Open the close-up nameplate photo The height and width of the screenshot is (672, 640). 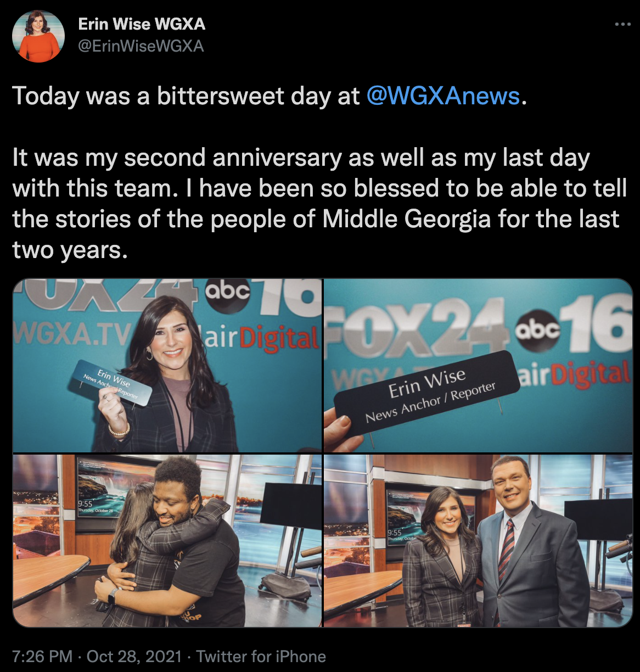click(x=478, y=365)
